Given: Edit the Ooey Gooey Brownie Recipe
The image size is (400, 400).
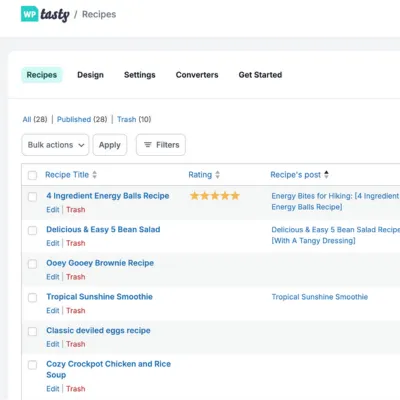Looking at the screenshot, I should pos(53,277).
